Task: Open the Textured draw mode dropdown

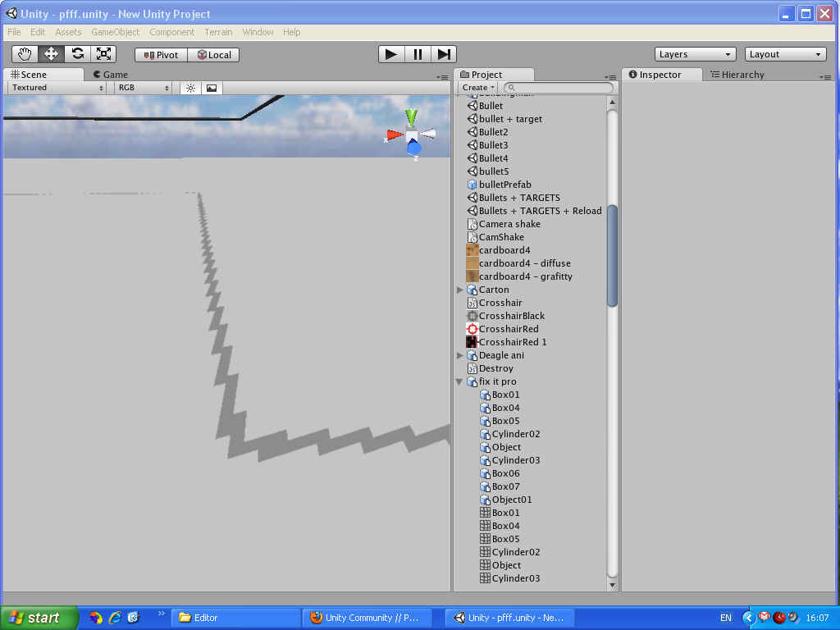Action: click(56, 88)
